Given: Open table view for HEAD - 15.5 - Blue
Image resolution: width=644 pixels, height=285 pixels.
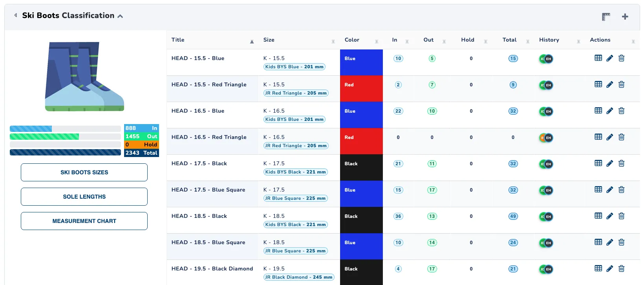Looking at the screenshot, I should pyautogui.click(x=598, y=58).
